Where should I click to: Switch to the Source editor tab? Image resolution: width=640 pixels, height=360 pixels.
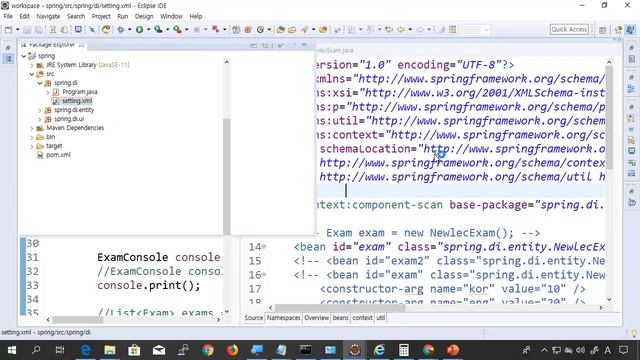(x=253, y=318)
